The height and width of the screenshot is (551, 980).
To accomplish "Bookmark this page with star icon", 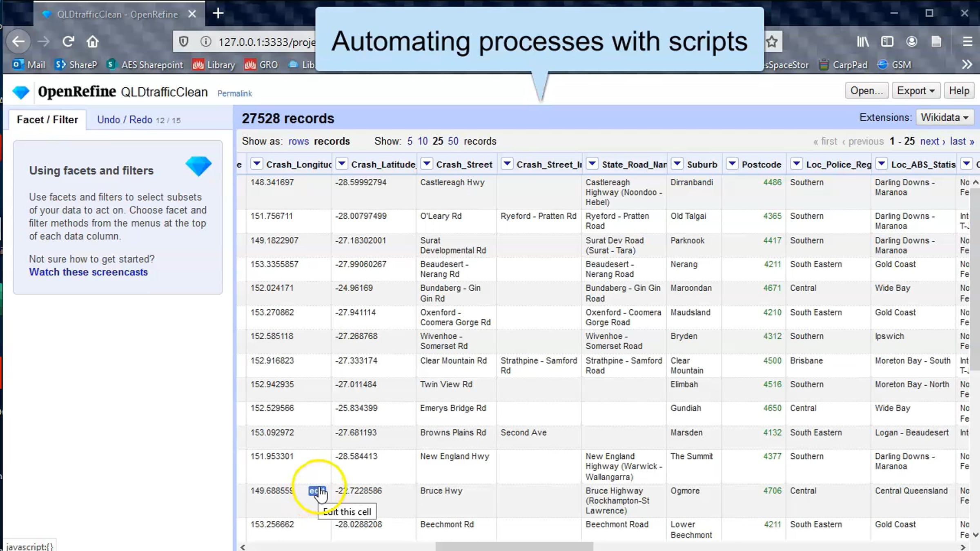I will pos(771,42).
